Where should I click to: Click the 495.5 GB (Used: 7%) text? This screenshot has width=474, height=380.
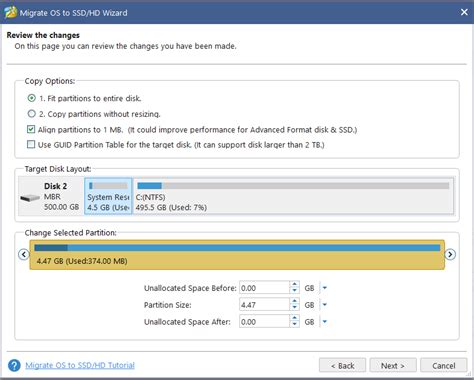coord(171,207)
